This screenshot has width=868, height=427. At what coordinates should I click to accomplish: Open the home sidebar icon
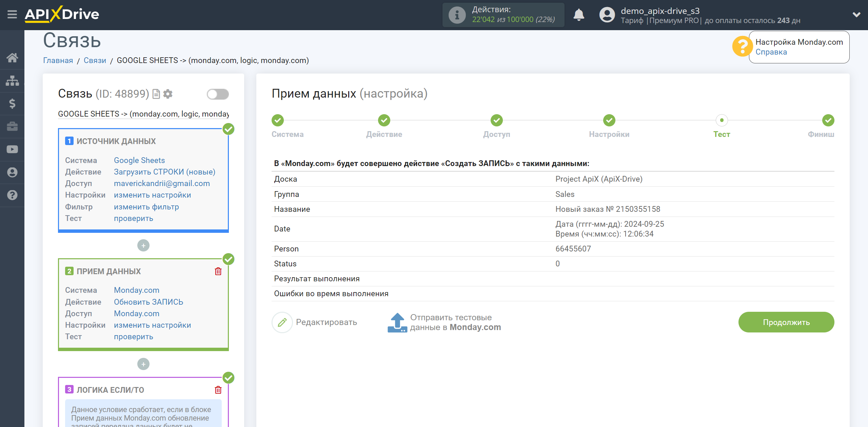tap(12, 58)
